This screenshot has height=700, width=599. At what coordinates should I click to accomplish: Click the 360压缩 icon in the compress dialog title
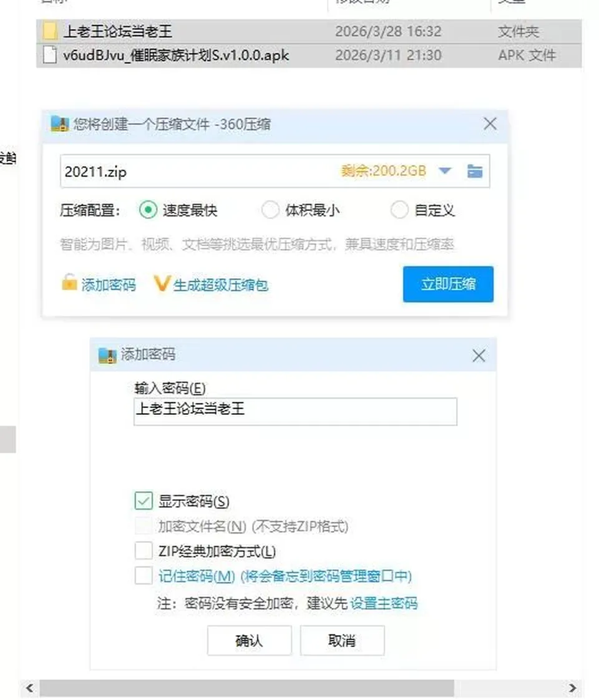click(x=60, y=124)
